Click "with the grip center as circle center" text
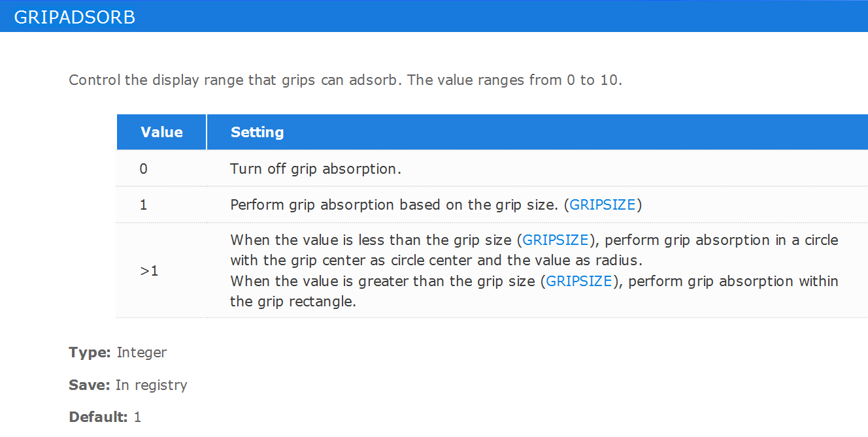Viewport: 868px width, 437px height. point(352,261)
